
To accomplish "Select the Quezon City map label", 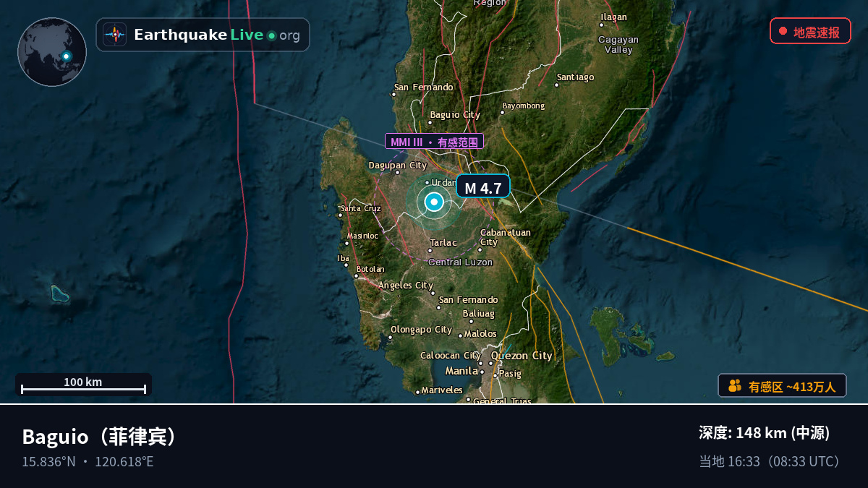I will [522, 356].
